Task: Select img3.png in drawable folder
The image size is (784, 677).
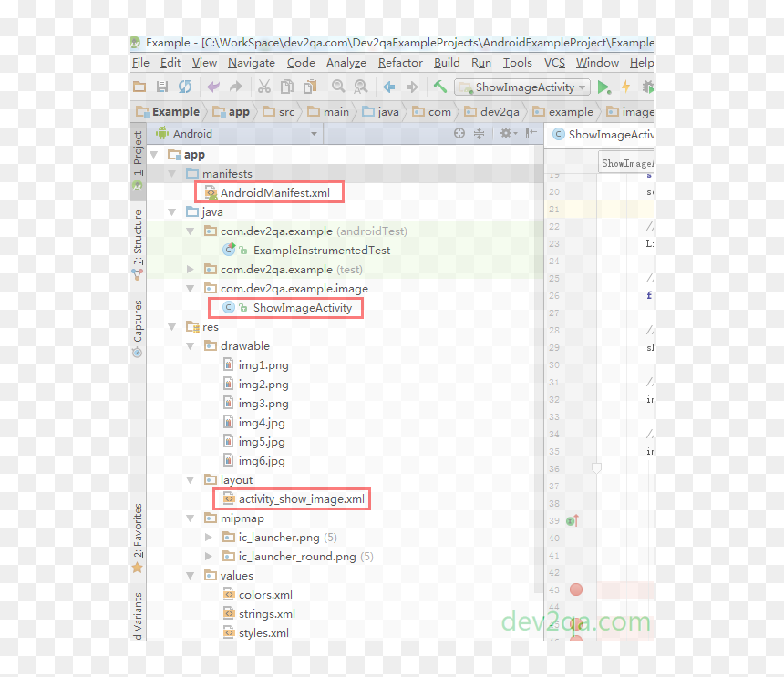Action: (256, 404)
